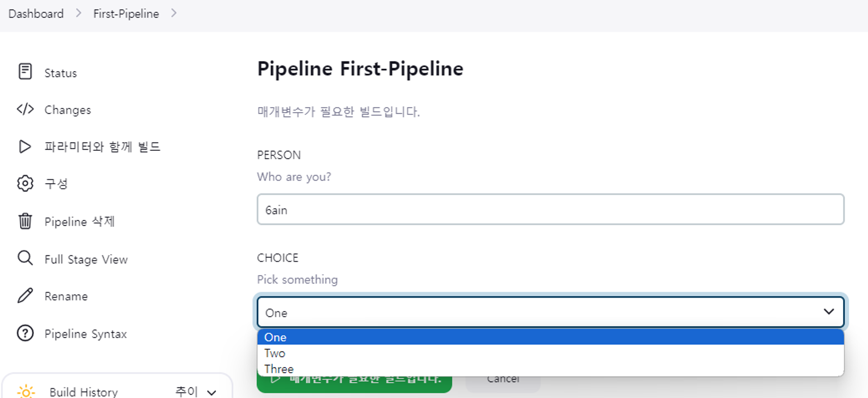868x398 pixels.
Task: Click the sun icon beside Build History
Action: (x=26, y=392)
